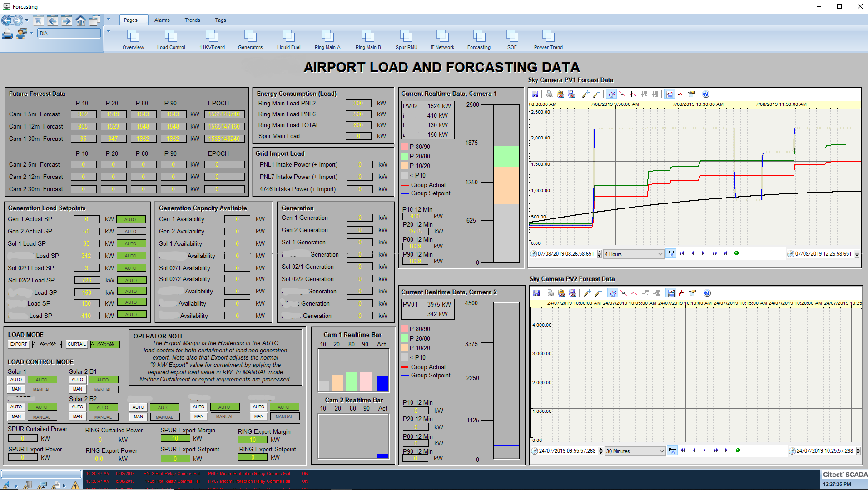Open help in the PV1 trend toolbar
Viewport: 868px width, 490px height.
[706, 94]
